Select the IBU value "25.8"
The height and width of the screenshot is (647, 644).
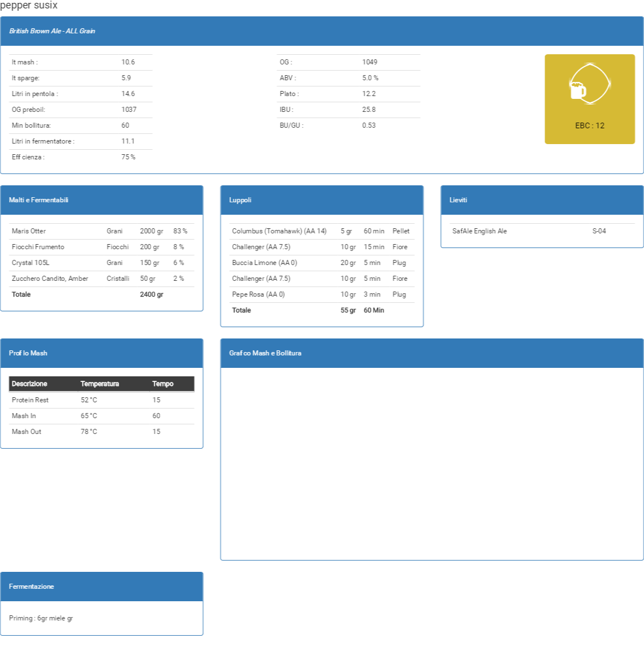tap(369, 110)
